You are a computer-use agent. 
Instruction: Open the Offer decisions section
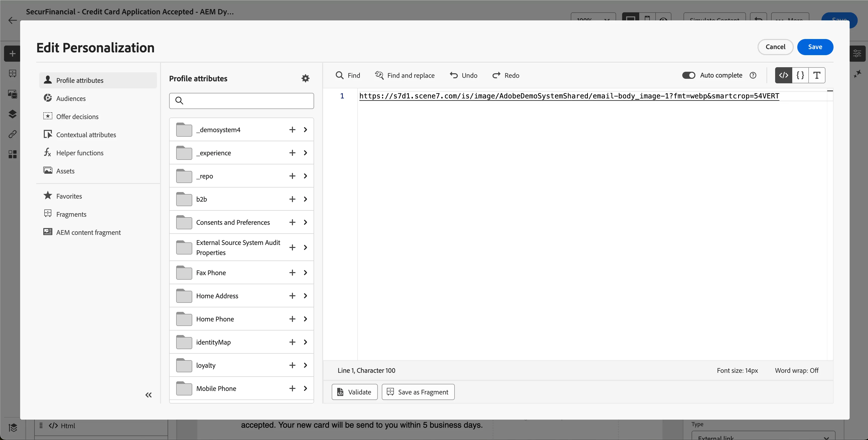tap(98, 117)
